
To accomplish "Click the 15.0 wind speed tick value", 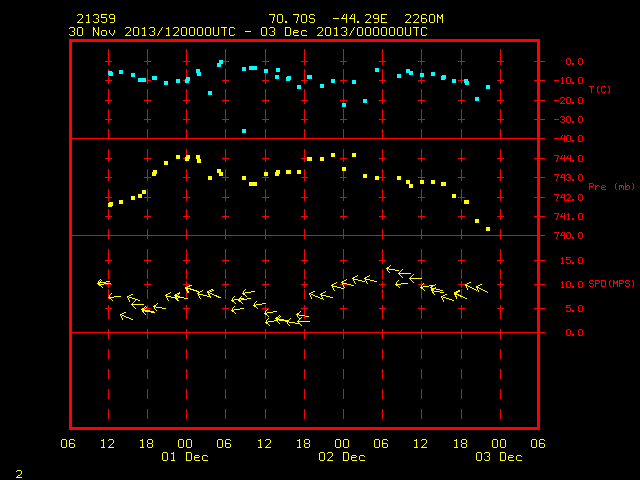I will point(571,260).
